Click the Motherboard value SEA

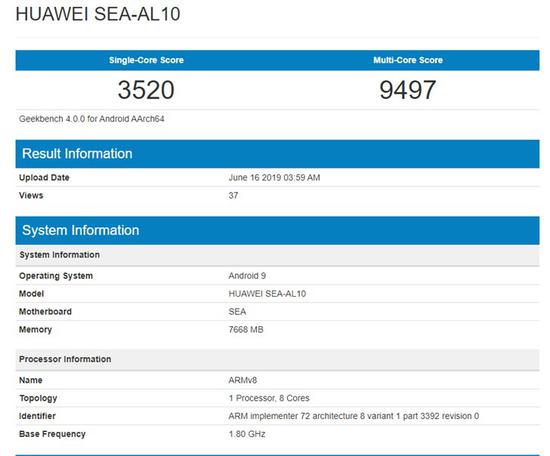click(237, 311)
